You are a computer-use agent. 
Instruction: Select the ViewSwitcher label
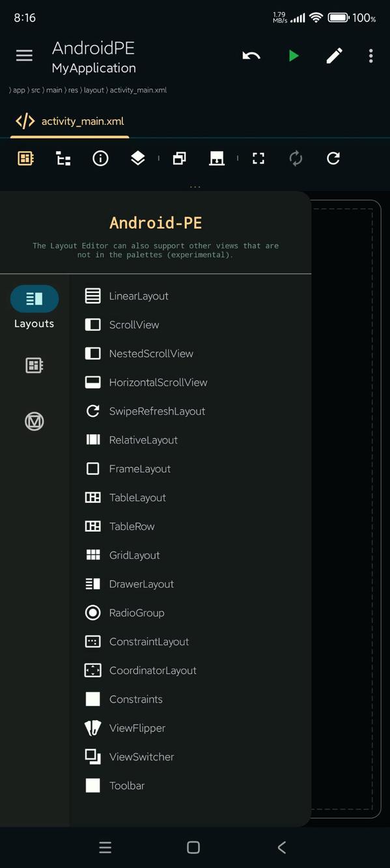[x=141, y=757]
